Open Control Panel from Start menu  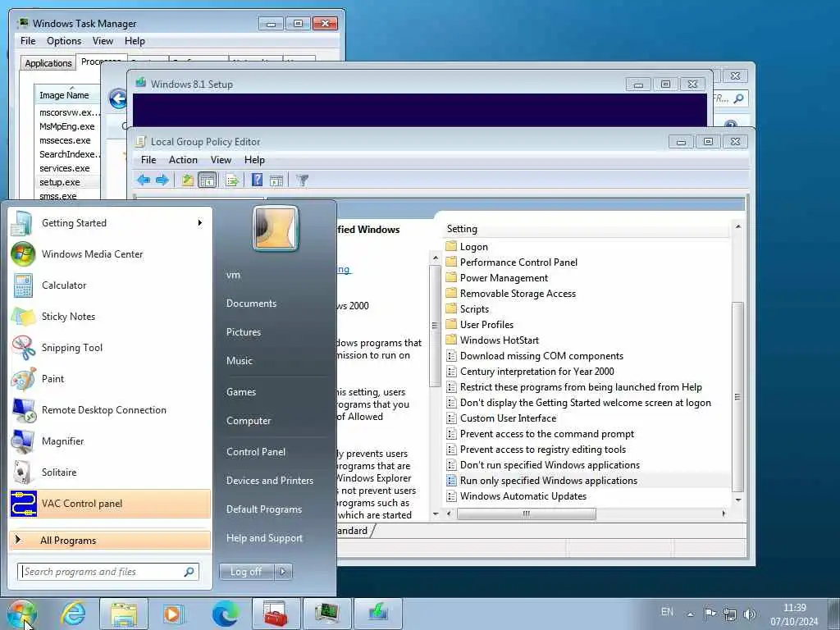[x=256, y=452]
